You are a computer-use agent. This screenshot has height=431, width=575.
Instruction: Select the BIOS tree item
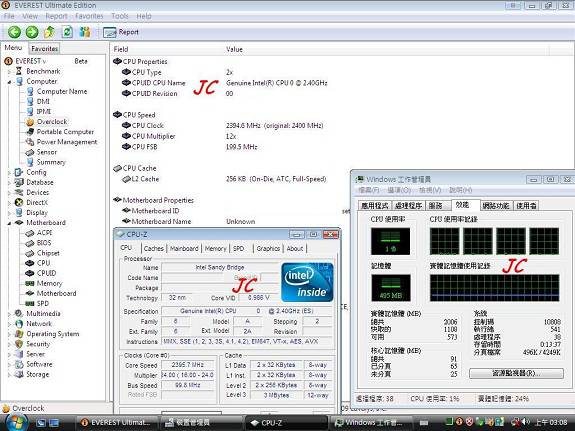coord(44,243)
